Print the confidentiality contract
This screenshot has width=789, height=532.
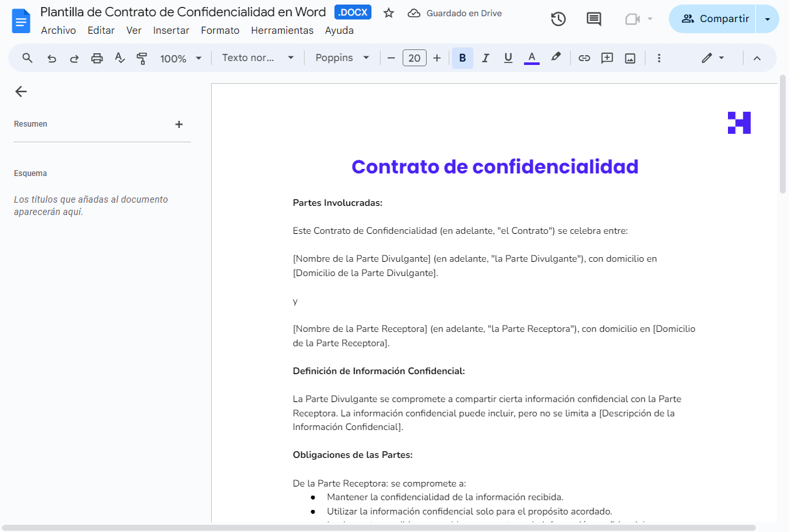(97, 58)
